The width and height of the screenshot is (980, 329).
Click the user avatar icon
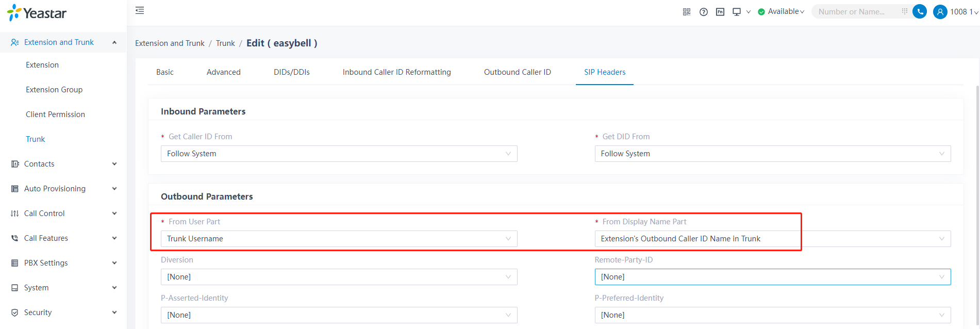point(940,12)
